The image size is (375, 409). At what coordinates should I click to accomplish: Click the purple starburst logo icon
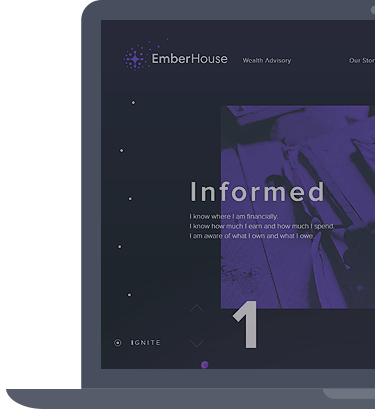(135, 59)
